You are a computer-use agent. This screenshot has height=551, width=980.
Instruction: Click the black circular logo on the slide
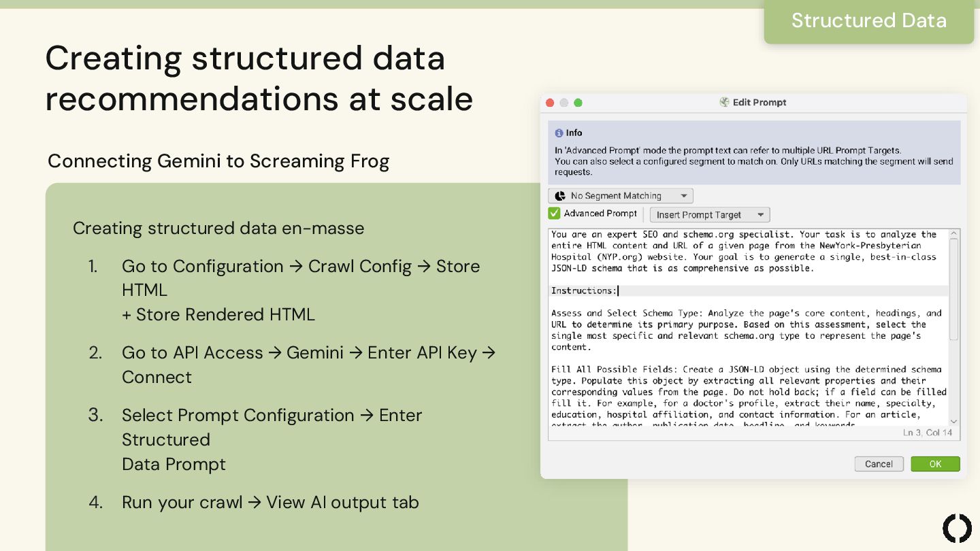coord(957,529)
